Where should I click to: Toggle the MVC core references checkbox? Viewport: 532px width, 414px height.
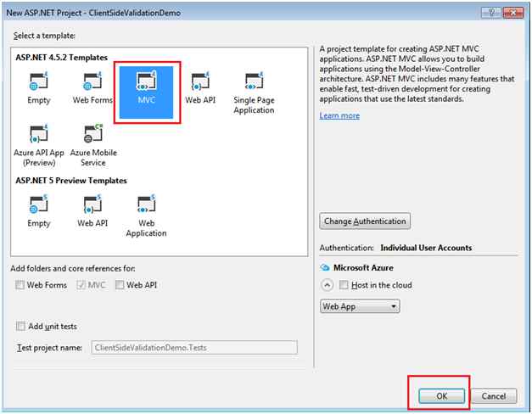81,285
